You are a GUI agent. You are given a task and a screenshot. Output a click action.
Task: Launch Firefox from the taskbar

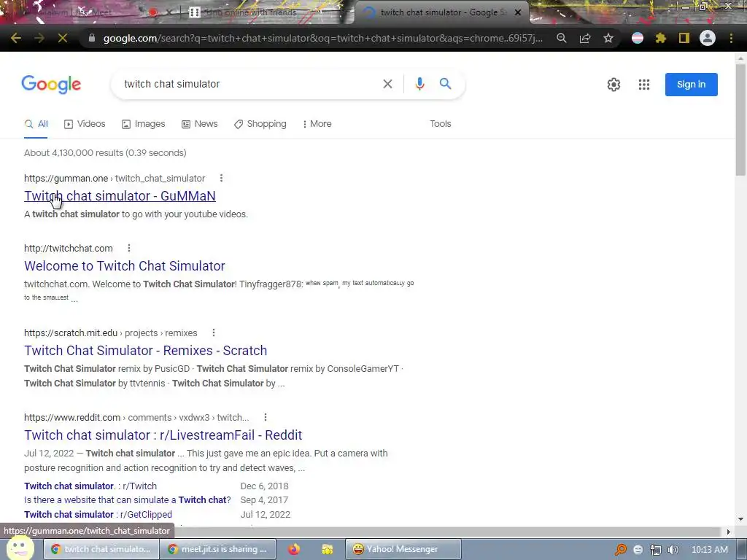(x=294, y=550)
